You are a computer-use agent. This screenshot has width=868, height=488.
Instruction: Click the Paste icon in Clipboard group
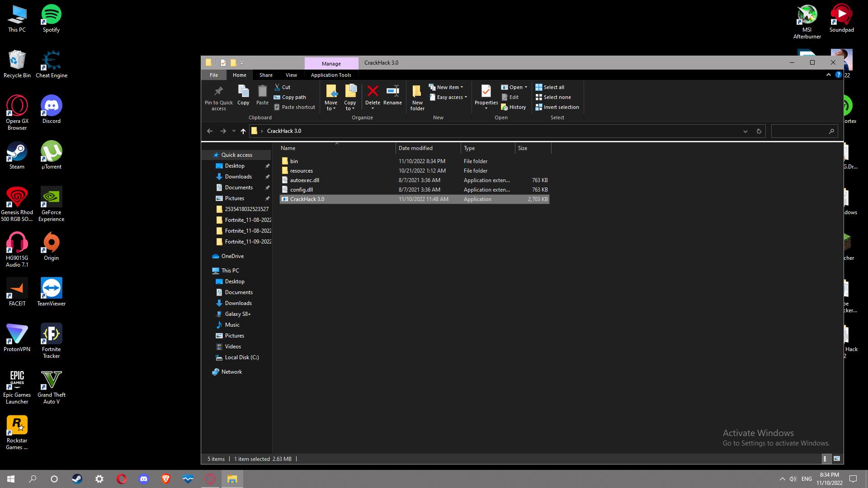(x=262, y=92)
